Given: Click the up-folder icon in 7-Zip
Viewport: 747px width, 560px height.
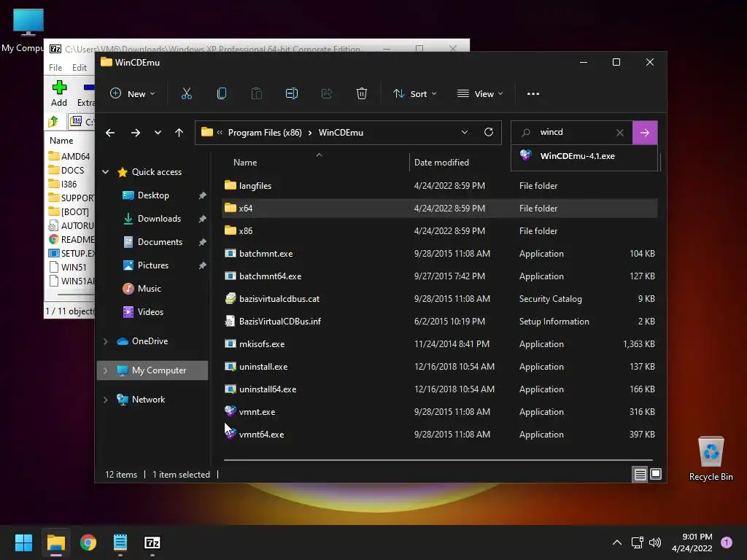Looking at the screenshot, I should 53,122.
